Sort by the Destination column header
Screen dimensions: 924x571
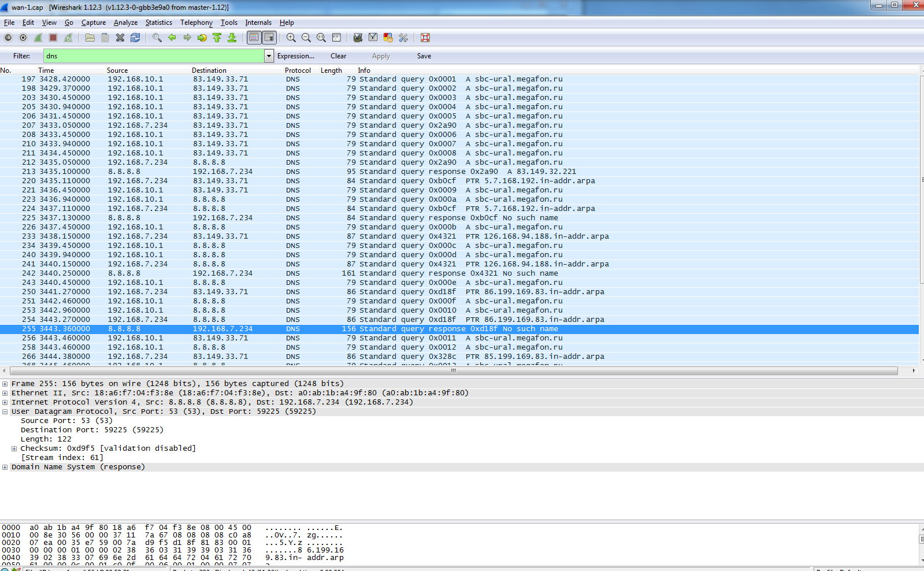click(x=209, y=71)
